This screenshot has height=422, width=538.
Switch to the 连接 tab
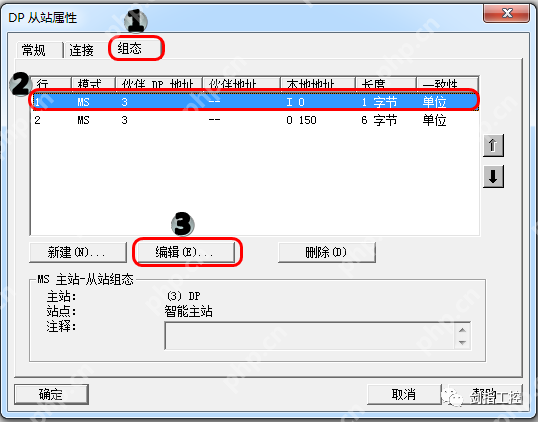(81, 50)
